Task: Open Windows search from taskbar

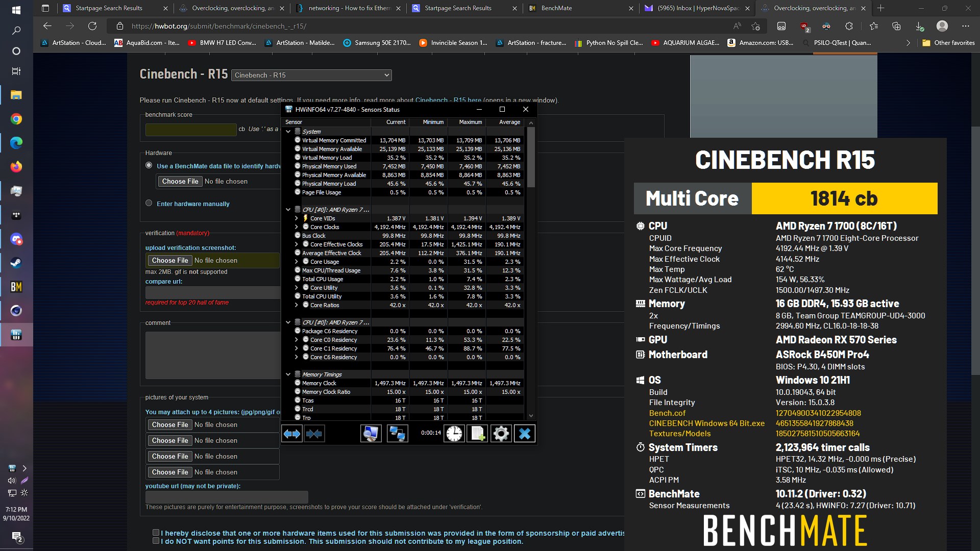Action: (x=16, y=31)
